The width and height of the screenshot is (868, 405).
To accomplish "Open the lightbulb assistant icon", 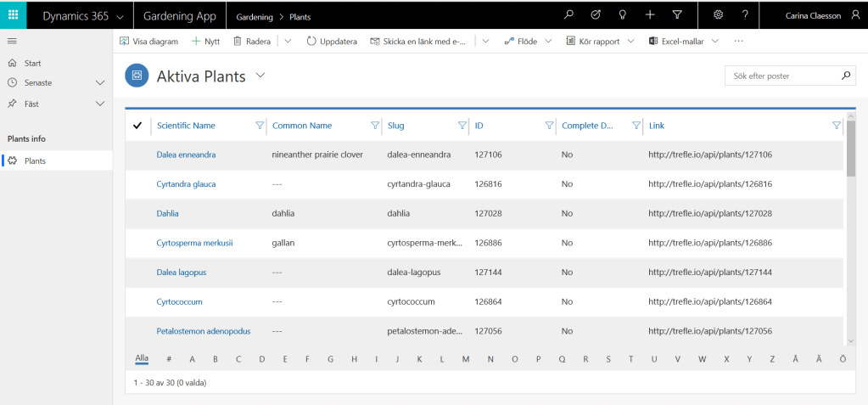I will pyautogui.click(x=622, y=15).
